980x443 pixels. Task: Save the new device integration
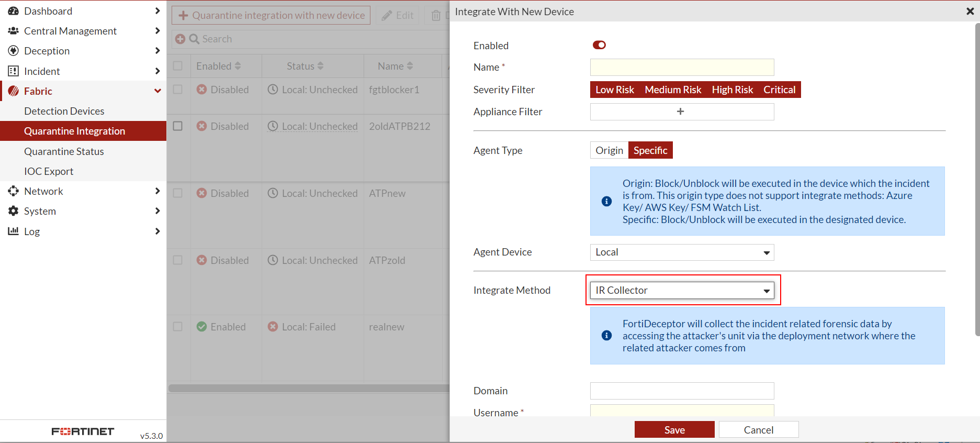click(x=674, y=429)
